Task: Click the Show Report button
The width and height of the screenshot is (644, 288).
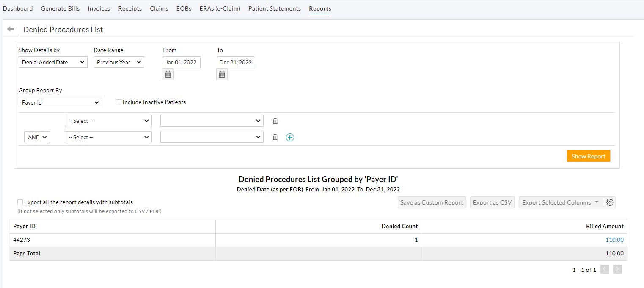Action: click(x=588, y=156)
